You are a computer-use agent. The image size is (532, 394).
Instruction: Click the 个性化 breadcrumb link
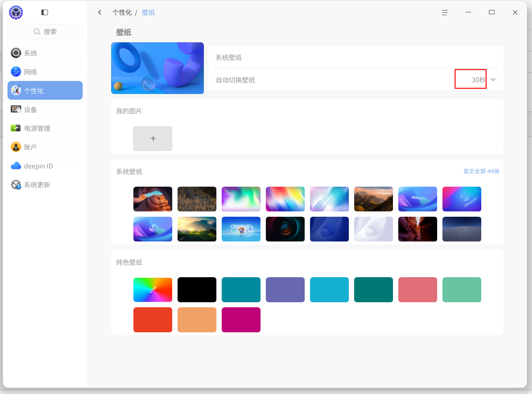(122, 12)
